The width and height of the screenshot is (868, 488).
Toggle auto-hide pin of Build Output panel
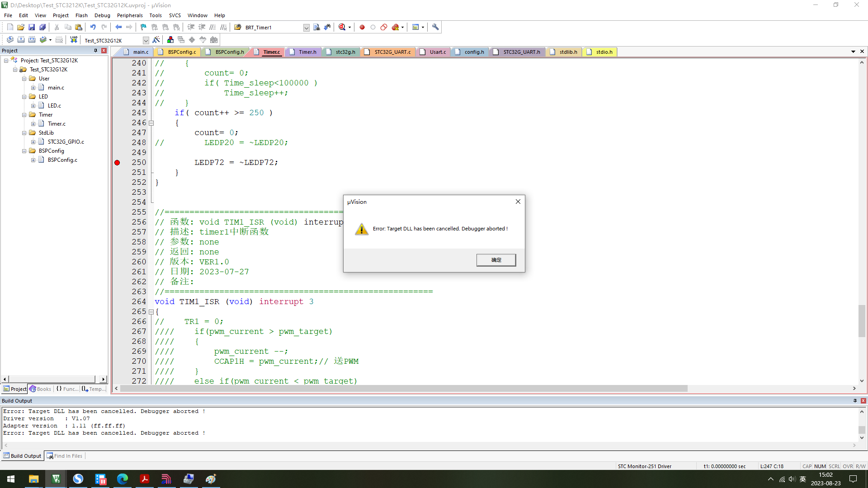tap(855, 401)
